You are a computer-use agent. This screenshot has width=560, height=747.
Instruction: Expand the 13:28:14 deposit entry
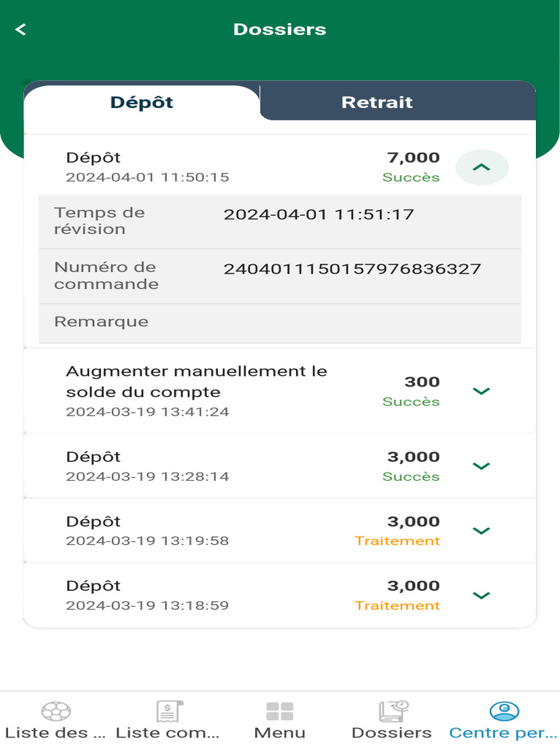pyautogui.click(x=481, y=466)
